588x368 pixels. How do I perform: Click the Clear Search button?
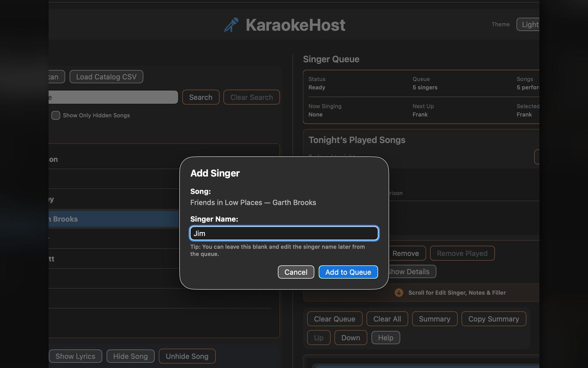pyautogui.click(x=252, y=97)
